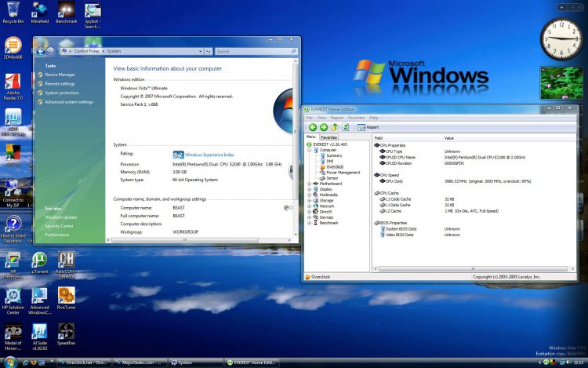Expand the Storage node in EVEREST tree

(310, 201)
